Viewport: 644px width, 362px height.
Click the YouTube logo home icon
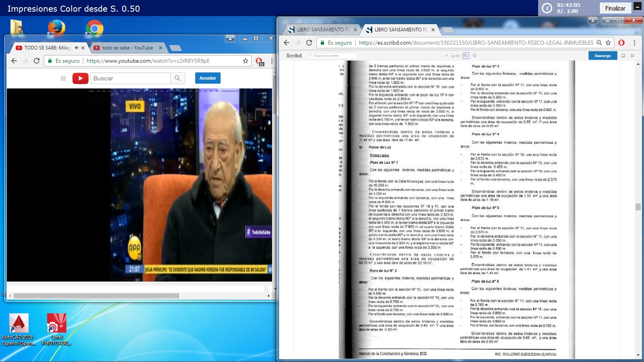80,78
